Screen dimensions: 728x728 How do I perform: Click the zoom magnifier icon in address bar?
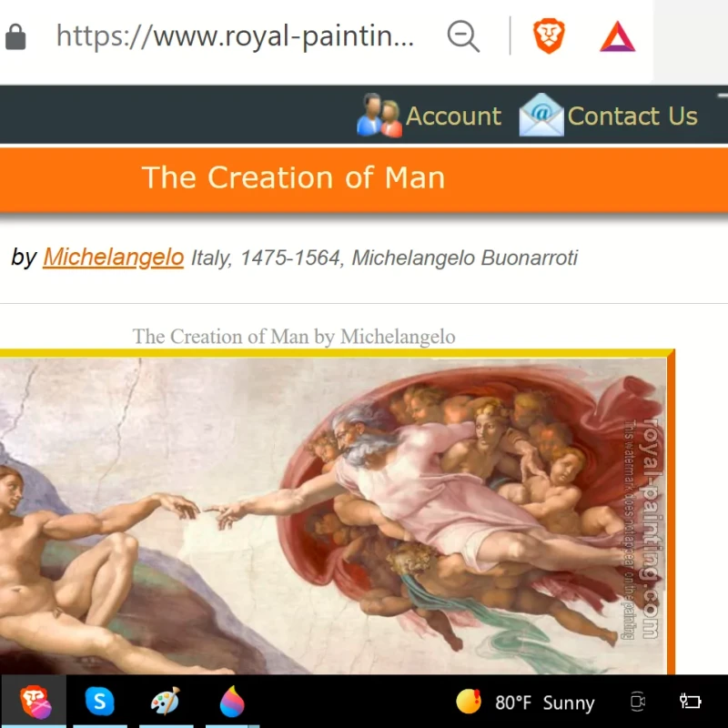pyautogui.click(x=463, y=36)
